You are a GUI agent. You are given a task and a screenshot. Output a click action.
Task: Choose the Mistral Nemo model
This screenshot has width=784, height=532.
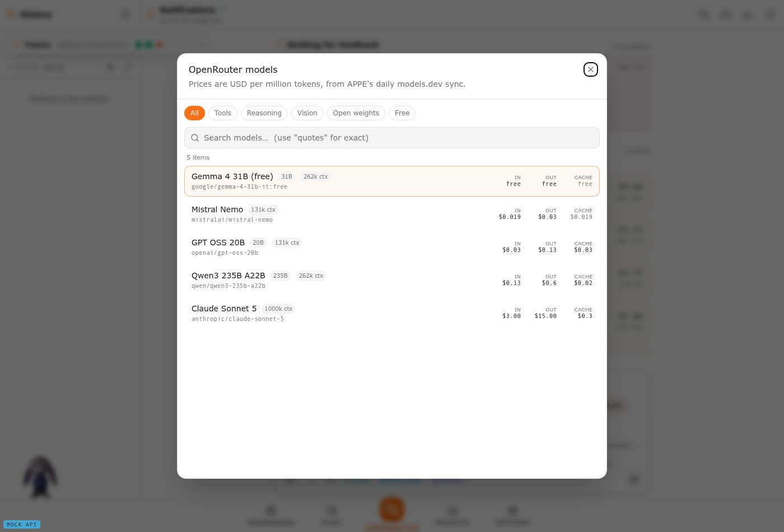pos(392,214)
